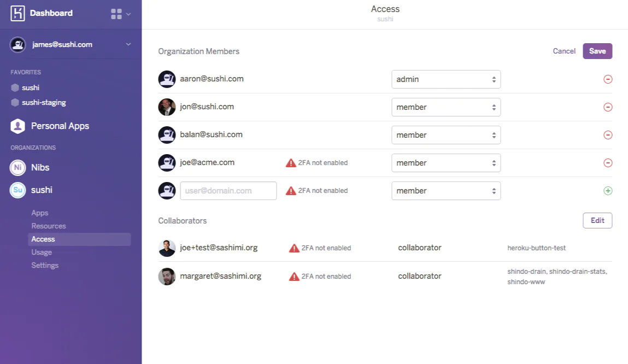Click balan@sushi.com avatar
Screen dimensions: 628x364
(x=167, y=135)
